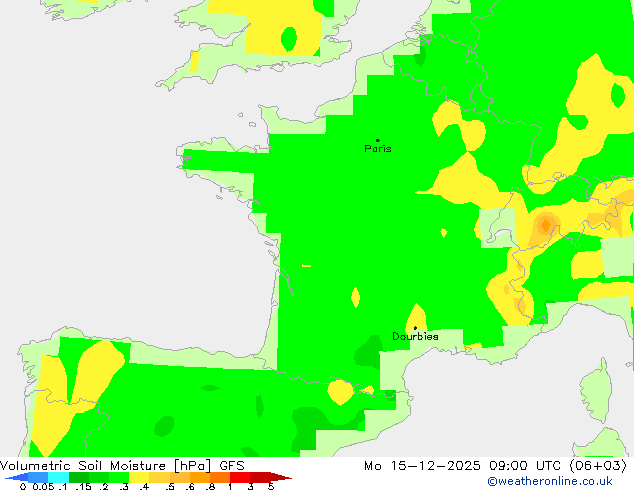Pick the dark orange swatch between .8 and 1
Viewport: 634px width, 490px height.
[x=220, y=477]
